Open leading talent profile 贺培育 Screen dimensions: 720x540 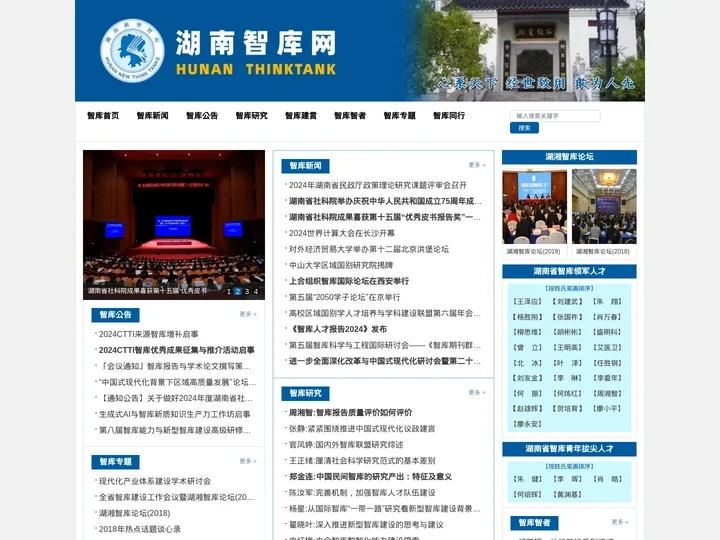[568, 409]
